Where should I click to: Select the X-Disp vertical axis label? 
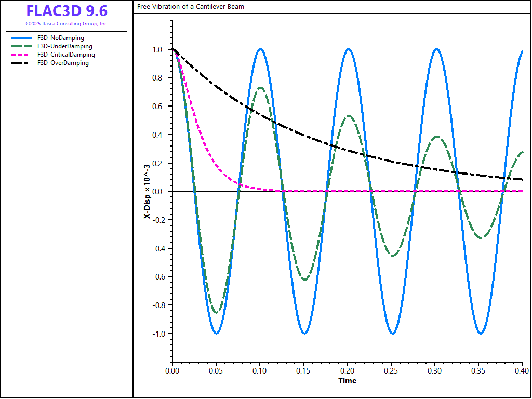tap(147, 191)
